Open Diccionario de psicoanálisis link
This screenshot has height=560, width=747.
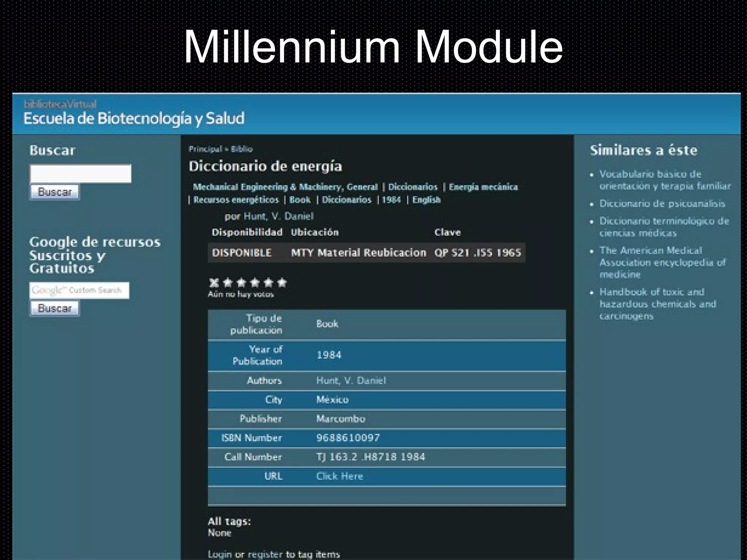coord(662,203)
